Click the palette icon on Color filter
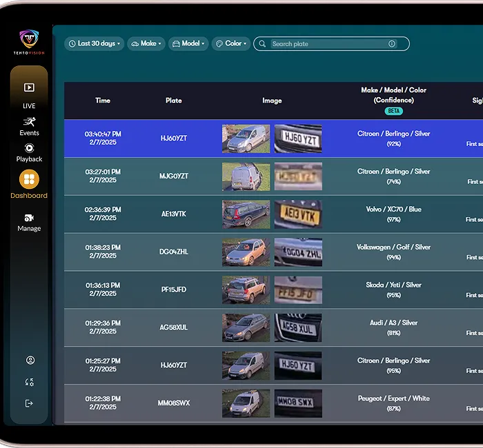483x448 pixels. click(219, 43)
